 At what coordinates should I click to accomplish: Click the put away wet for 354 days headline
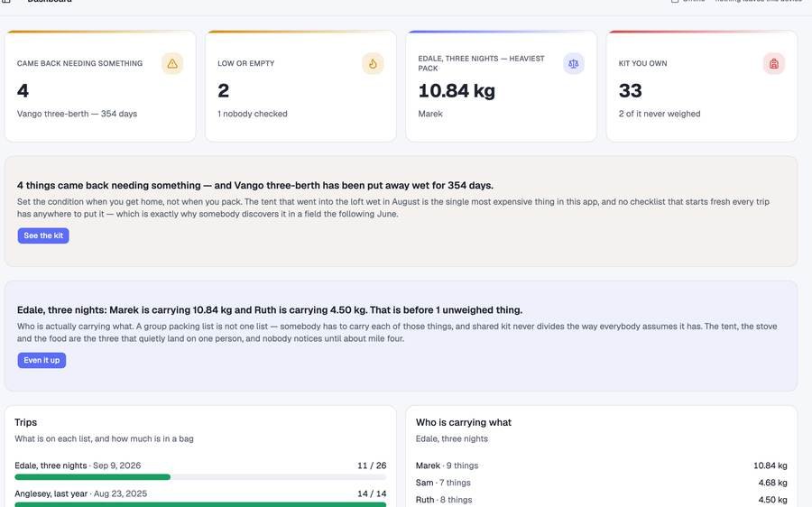[255, 186]
